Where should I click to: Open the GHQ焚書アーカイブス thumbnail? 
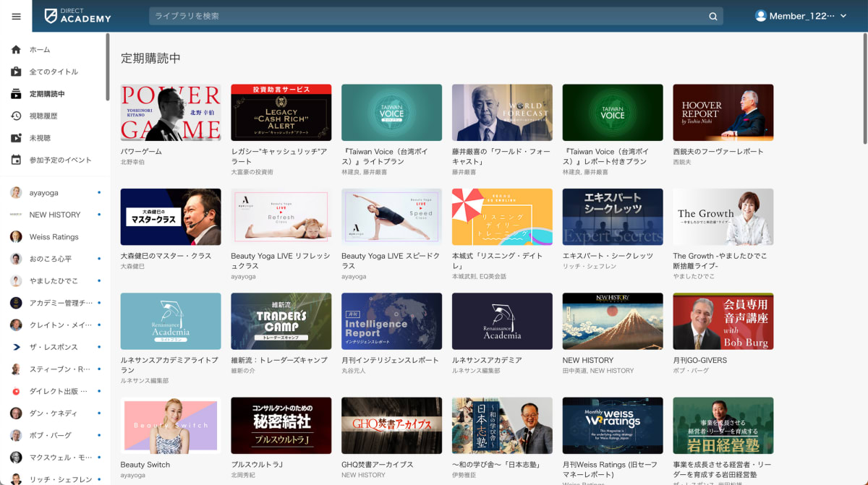pyautogui.click(x=391, y=425)
